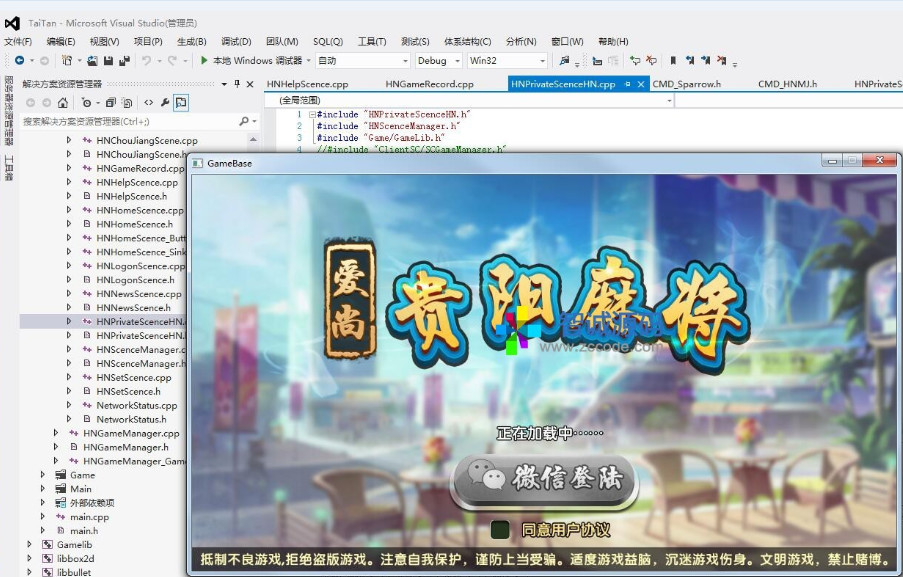Image resolution: width=903 pixels, height=577 pixels.
Task: Switch to the HNGameRecord.cpp tab
Action: point(430,84)
